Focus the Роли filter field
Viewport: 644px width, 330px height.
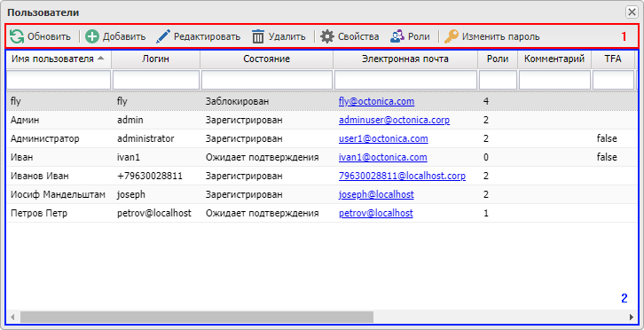tap(498, 80)
